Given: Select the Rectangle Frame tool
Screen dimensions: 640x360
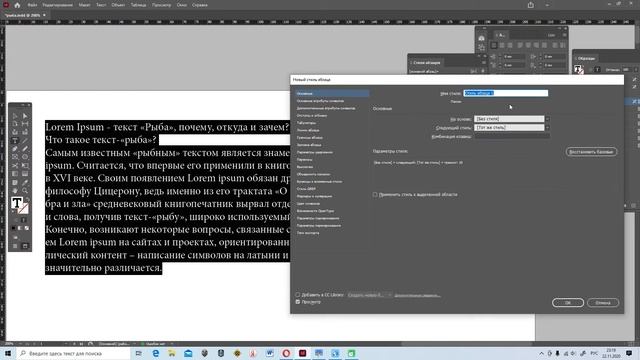Looking at the screenshot, I should click(x=15, y=157).
